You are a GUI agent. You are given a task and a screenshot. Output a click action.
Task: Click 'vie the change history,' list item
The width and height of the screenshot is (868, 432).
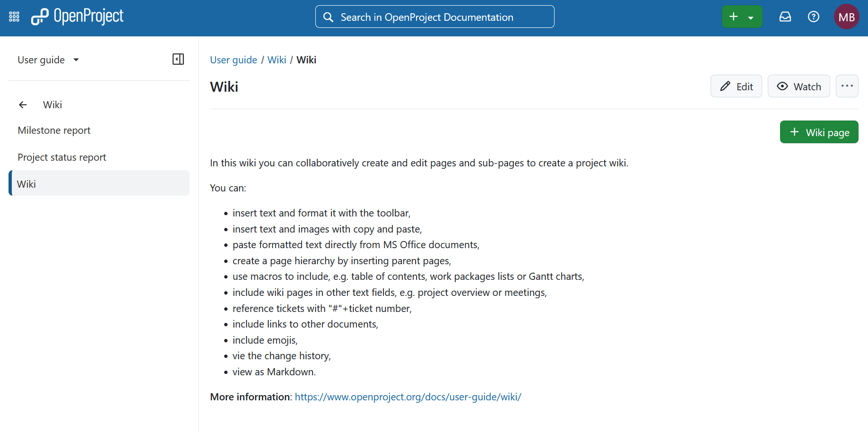point(282,356)
